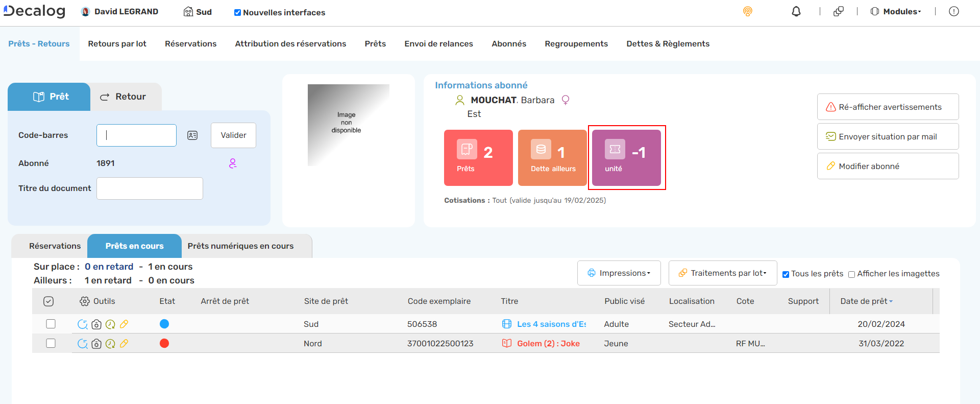This screenshot has height=404, width=980.
Task: Click the subscriber card icon beside Code-barres
Action: tap(192, 135)
